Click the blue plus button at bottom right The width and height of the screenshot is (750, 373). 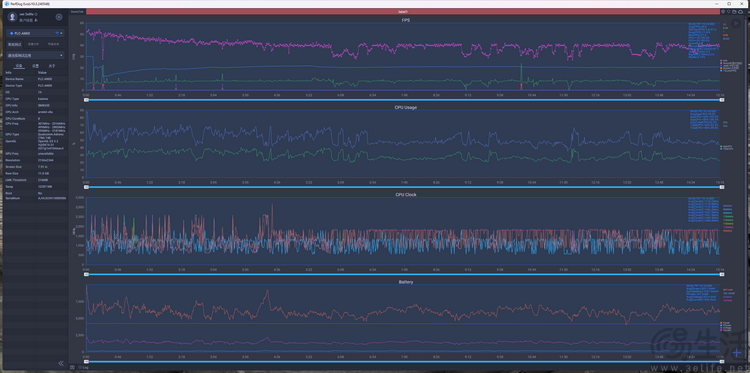click(737, 352)
